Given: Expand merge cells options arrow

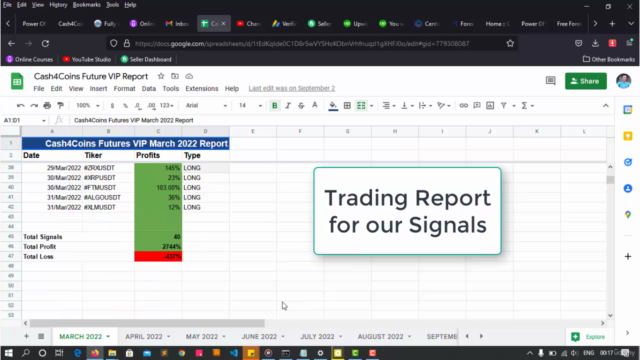Looking at the screenshot, I should [x=371, y=106].
